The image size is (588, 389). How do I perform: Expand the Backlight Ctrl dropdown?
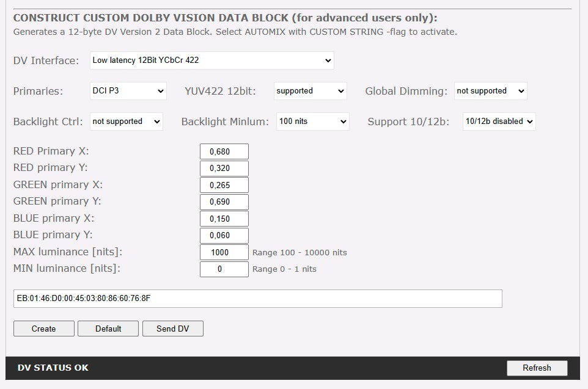click(127, 122)
